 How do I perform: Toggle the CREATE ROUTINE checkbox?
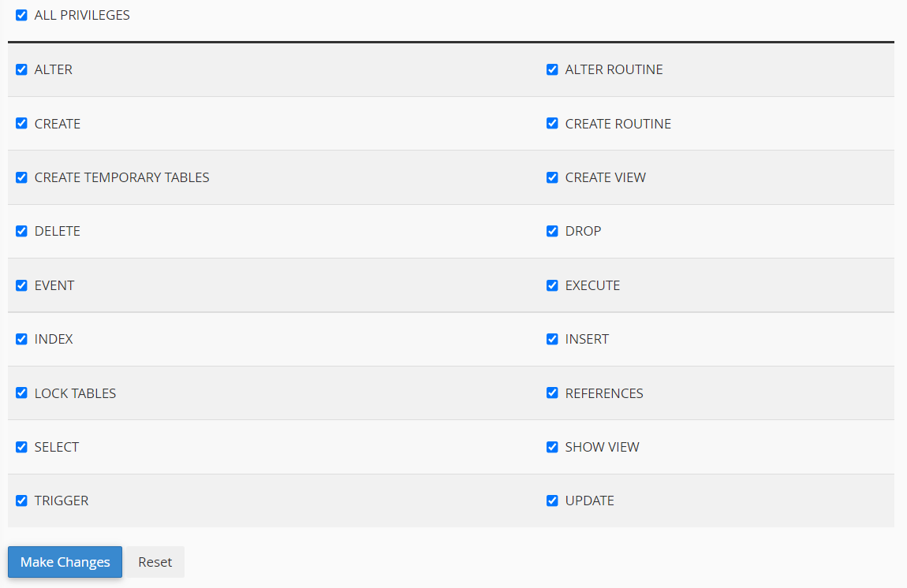click(551, 124)
